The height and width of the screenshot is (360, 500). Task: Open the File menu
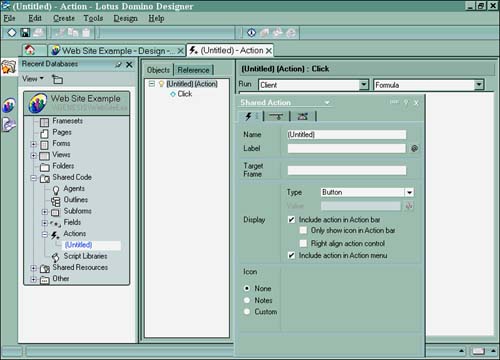9,18
